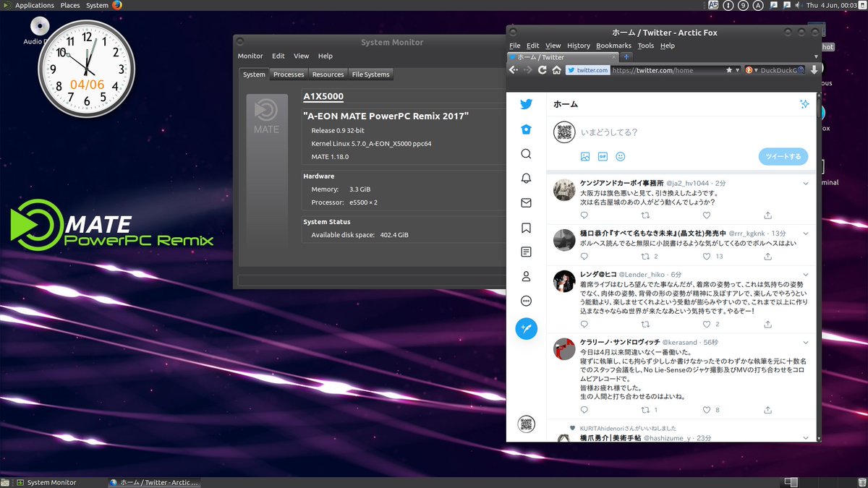Click the sparkle top tweets icon
This screenshot has width=868, height=488.
(804, 104)
